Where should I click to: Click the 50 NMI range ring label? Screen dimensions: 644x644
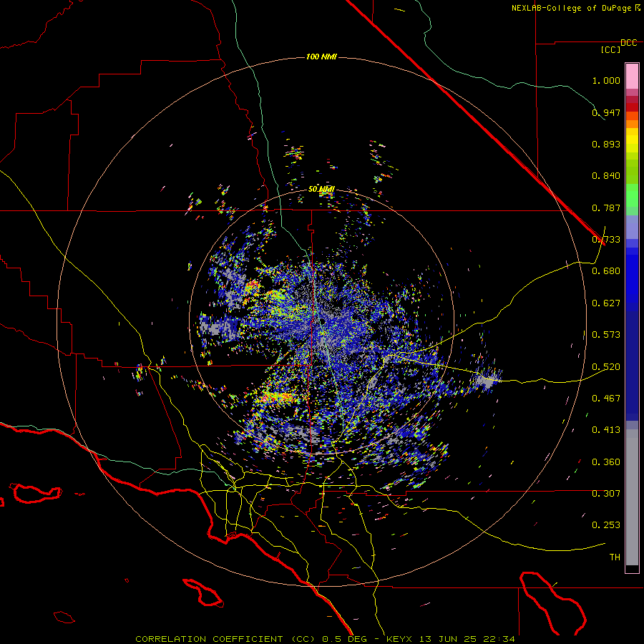click(x=321, y=189)
